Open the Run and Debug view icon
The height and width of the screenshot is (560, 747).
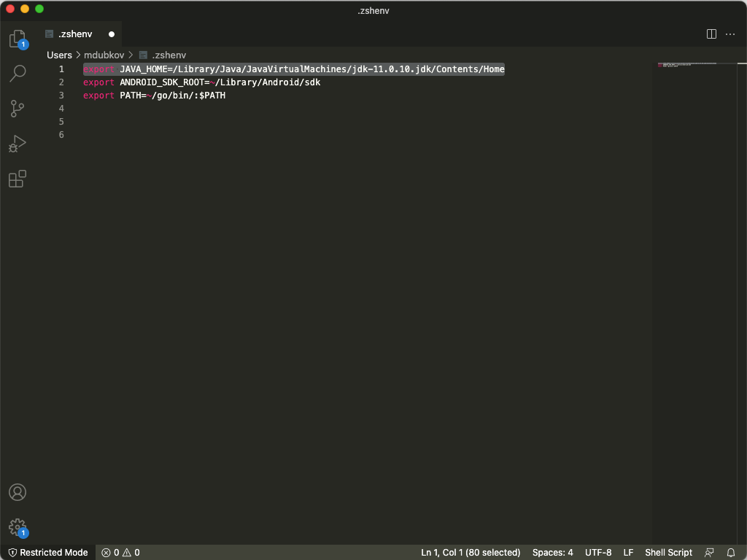click(x=18, y=144)
